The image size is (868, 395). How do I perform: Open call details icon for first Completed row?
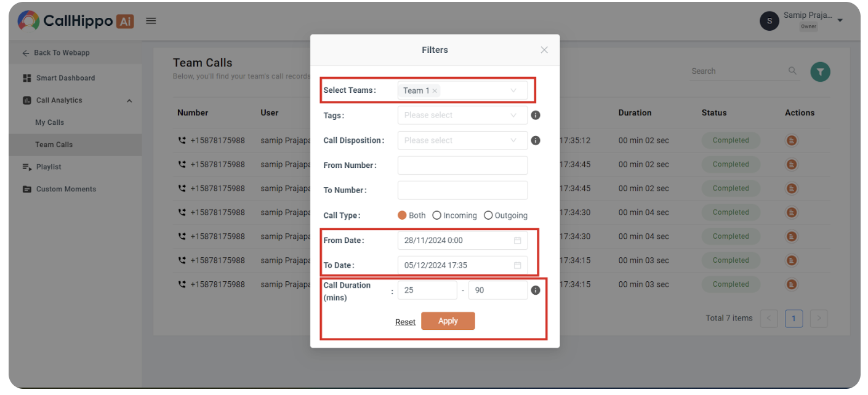coord(792,140)
